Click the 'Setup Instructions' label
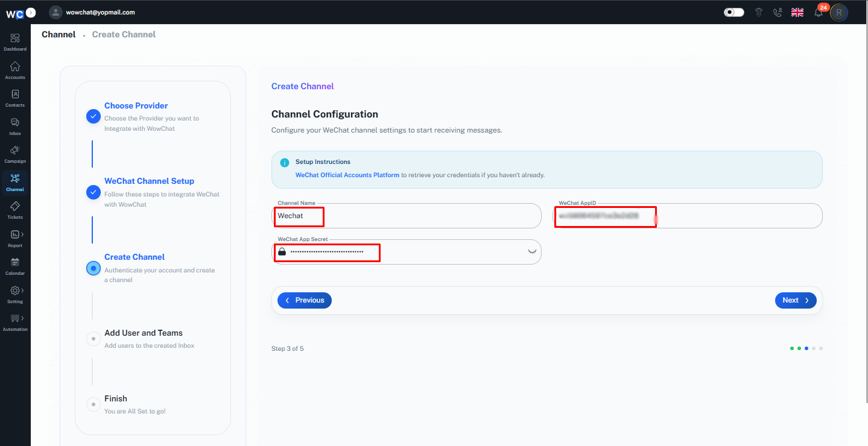Image resolution: width=868 pixels, height=446 pixels. (323, 162)
